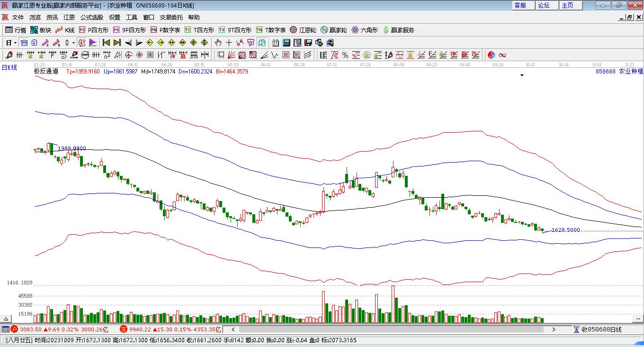The height and width of the screenshot is (347, 644).
Task: Open T四方形 time square
Action: coord(199,30)
